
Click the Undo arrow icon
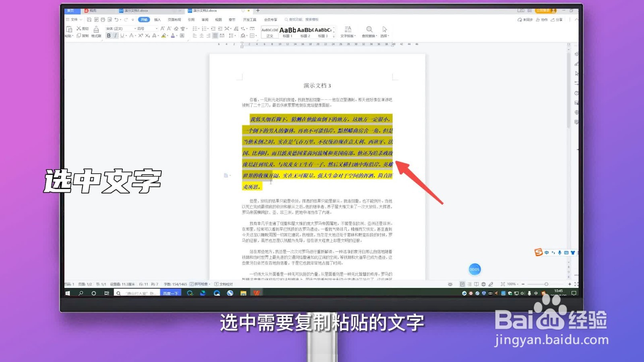[116, 20]
